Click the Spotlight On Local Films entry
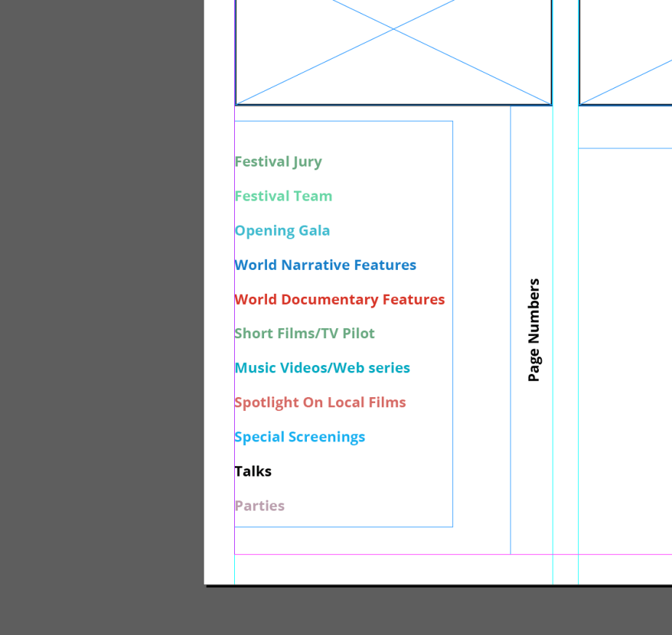 click(x=320, y=402)
